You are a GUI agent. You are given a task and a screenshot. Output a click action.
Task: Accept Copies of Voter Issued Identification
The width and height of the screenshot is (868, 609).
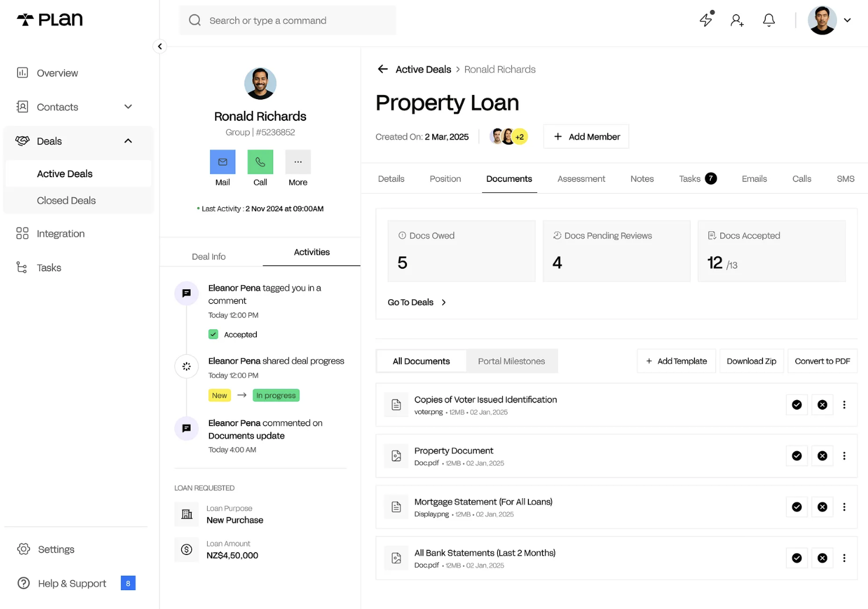pos(797,405)
